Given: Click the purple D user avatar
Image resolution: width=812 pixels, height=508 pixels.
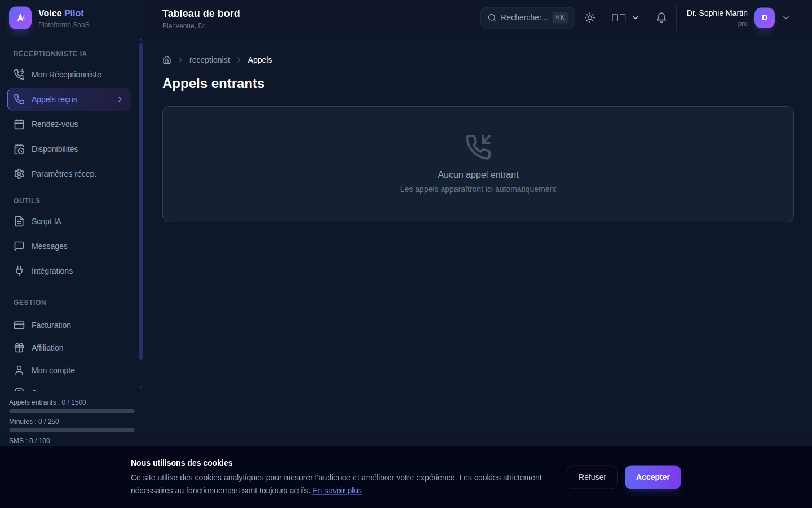Looking at the screenshot, I should [765, 17].
